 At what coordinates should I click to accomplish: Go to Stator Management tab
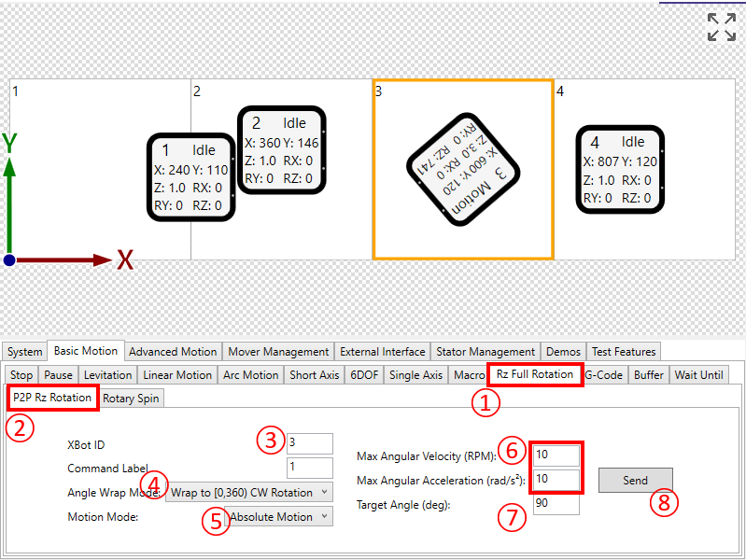486,352
